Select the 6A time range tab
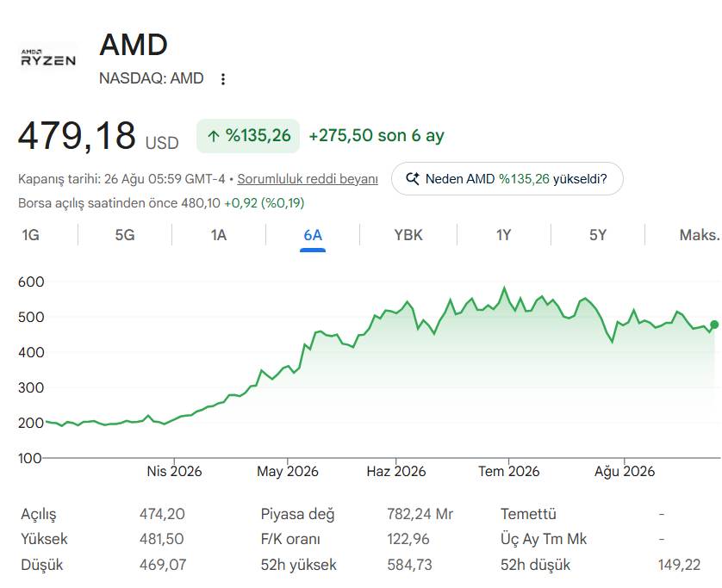The width and height of the screenshot is (722, 588). (x=313, y=235)
